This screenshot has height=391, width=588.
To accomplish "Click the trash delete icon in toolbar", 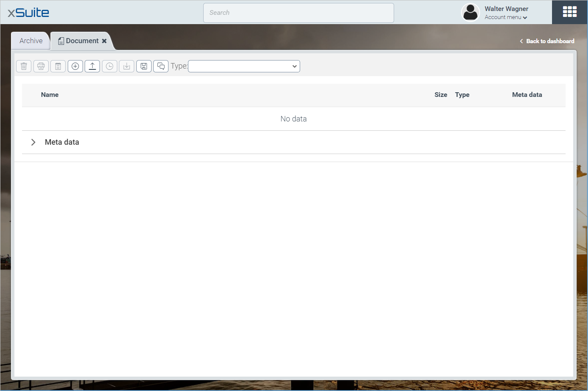I will coord(24,66).
